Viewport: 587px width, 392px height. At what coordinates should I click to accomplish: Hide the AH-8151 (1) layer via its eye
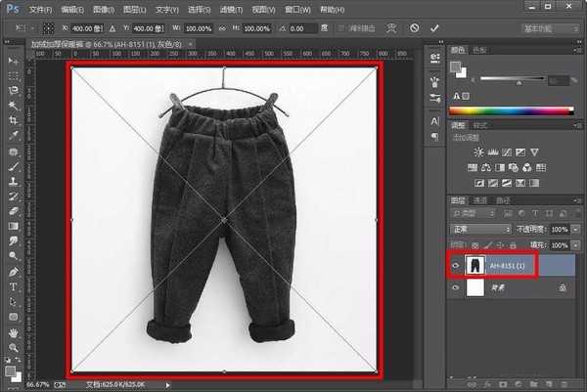click(457, 265)
